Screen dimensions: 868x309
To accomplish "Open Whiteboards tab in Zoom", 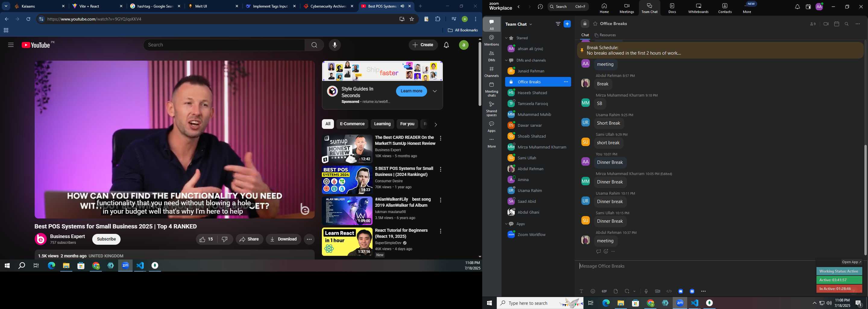I will click(698, 8).
